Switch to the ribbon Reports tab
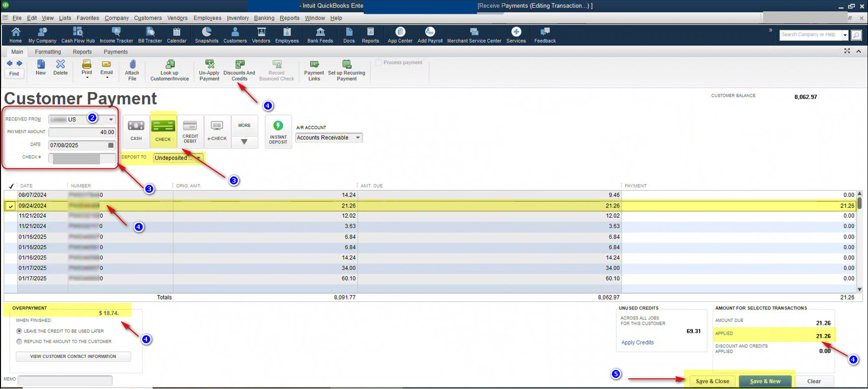Viewport: 868px width, 389px height. (82, 52)
